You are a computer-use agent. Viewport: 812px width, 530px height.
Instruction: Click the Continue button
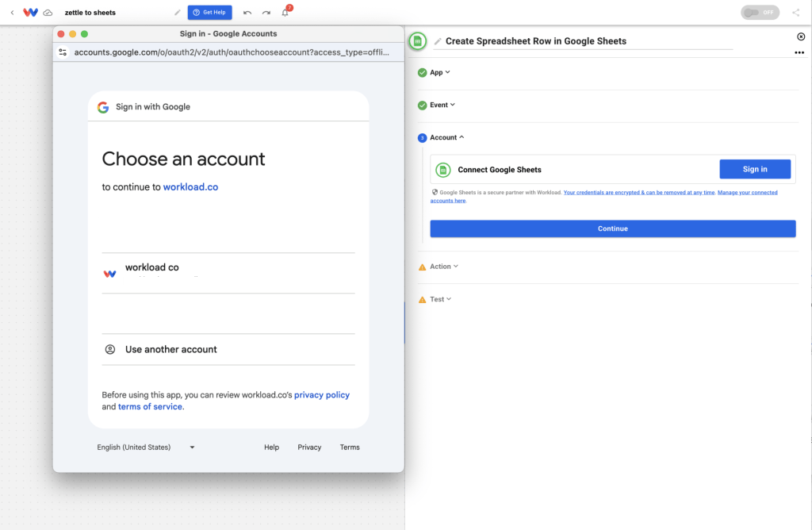coord(613,229)
